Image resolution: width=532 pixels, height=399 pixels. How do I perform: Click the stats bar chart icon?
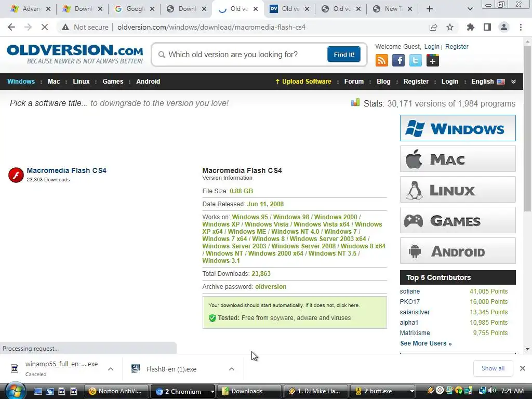tap(355, 102)
